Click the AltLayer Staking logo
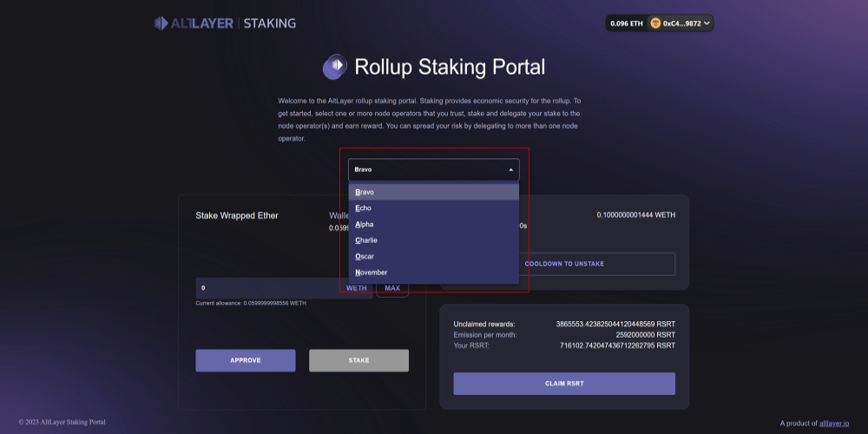868x434 pixels. (225, 23)
